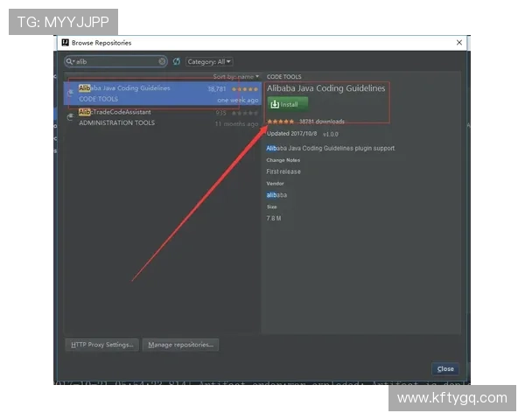The width and height of the screenshot is (525, 420).
Task: Click the refresh repositories icon
Action: pyautogui.click(x=177, y=62)
